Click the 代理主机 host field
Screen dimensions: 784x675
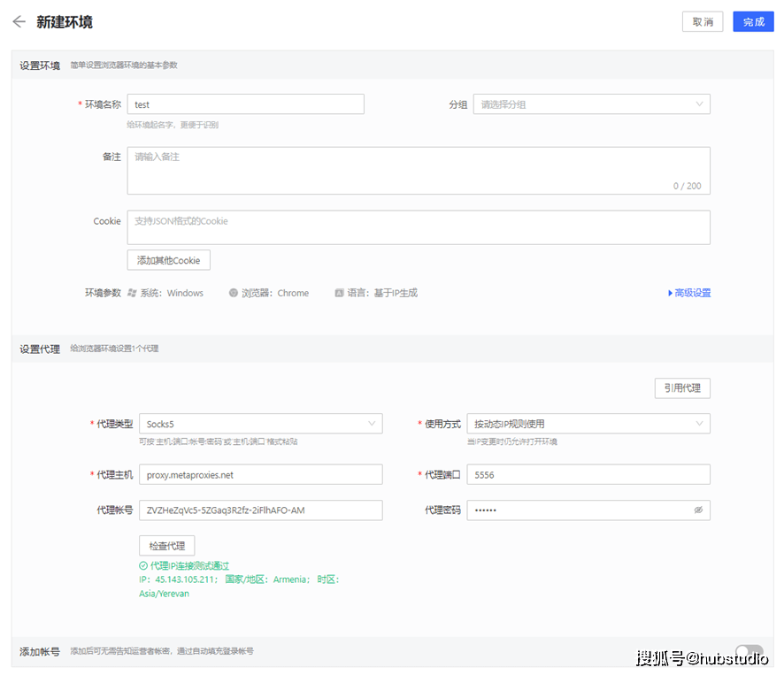260,475
